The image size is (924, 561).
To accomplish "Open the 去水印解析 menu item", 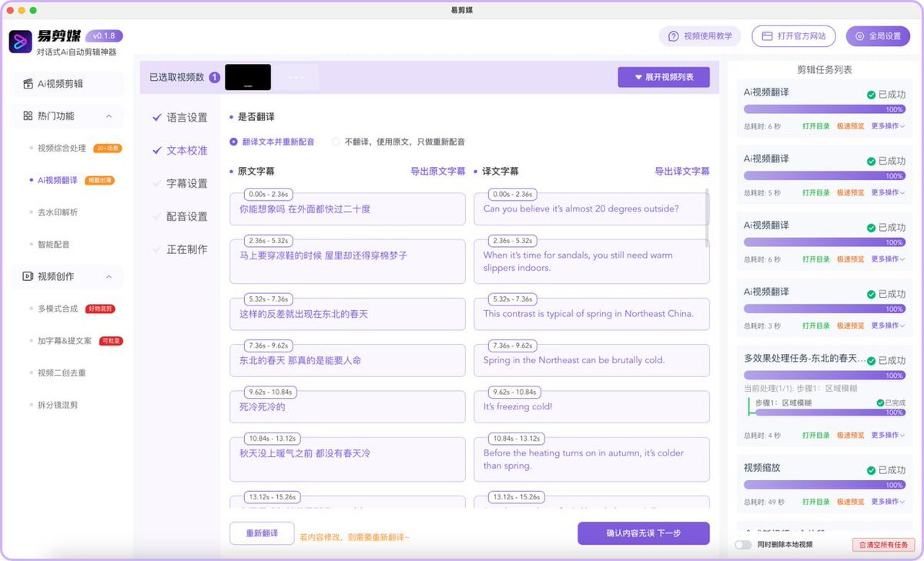I will 58,212.
